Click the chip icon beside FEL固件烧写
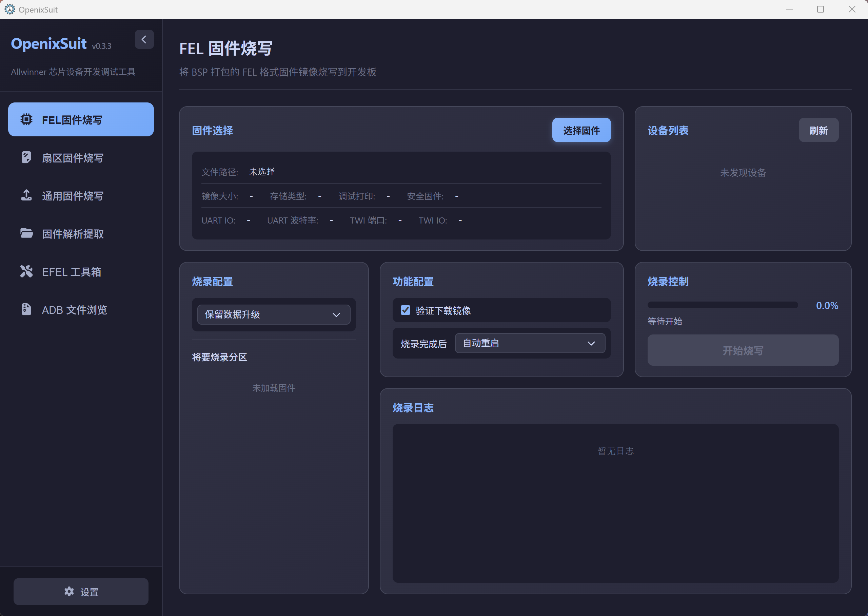 26,119
